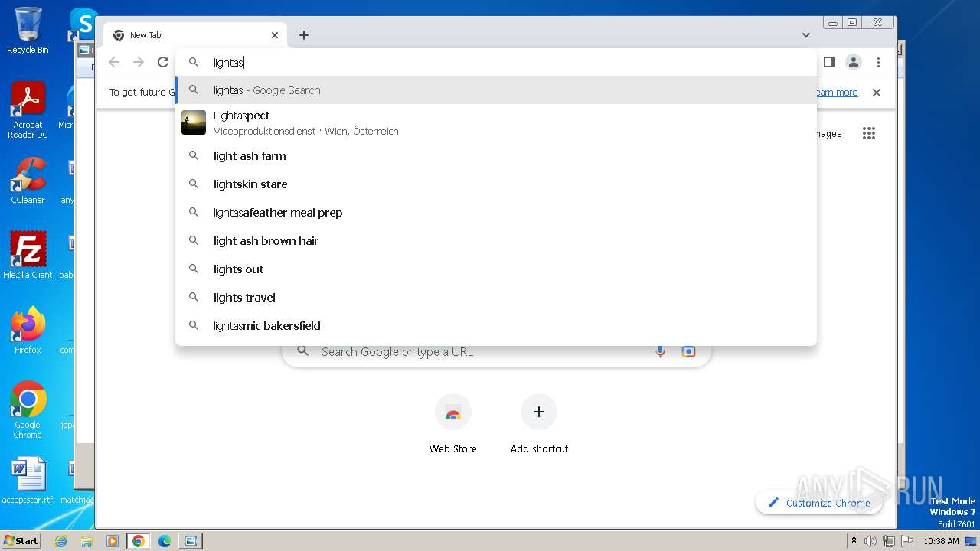Open the Web Store shortcut

point(452,425)
